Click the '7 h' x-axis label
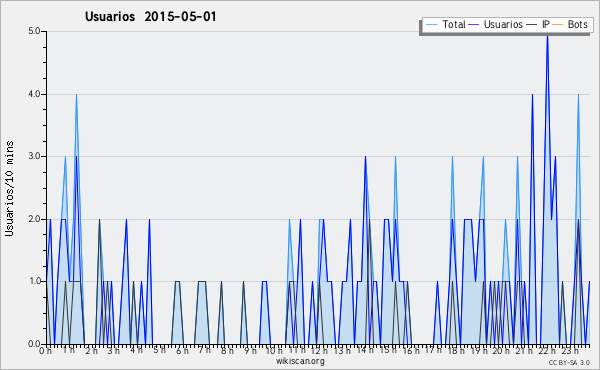This screenshot has height=370, width=600. pyautogui.click(x=204, y=350)
